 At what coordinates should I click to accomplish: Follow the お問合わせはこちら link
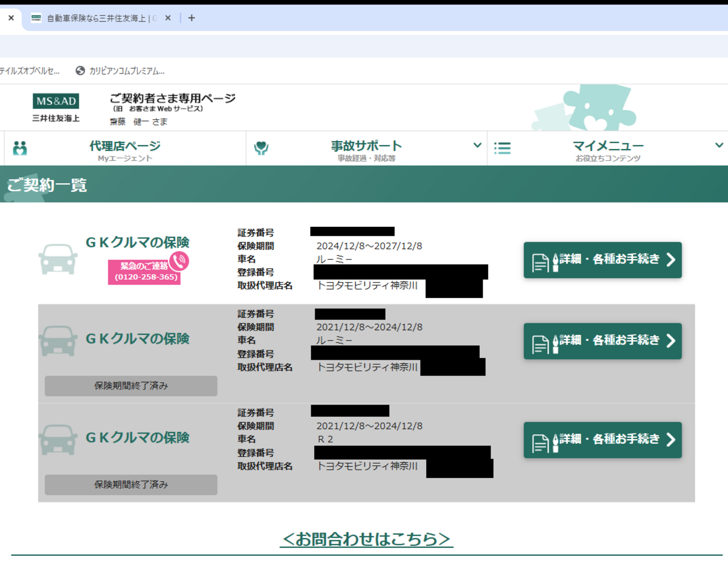point(366,539)
